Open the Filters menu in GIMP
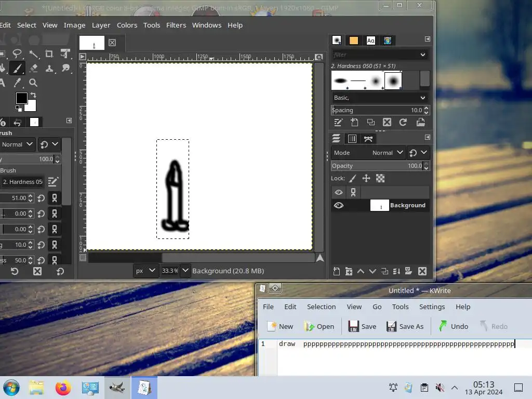 pyautogui.click(x=176, y=25)
